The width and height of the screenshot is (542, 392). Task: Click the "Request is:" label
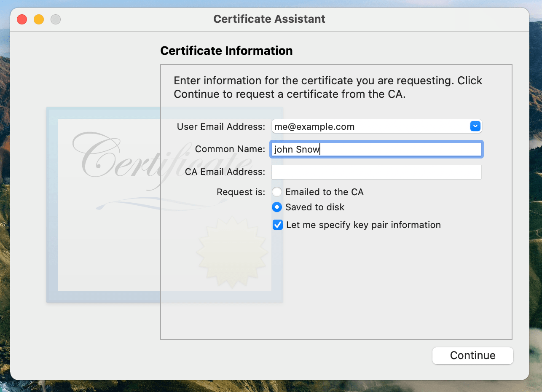click(241, 192)
